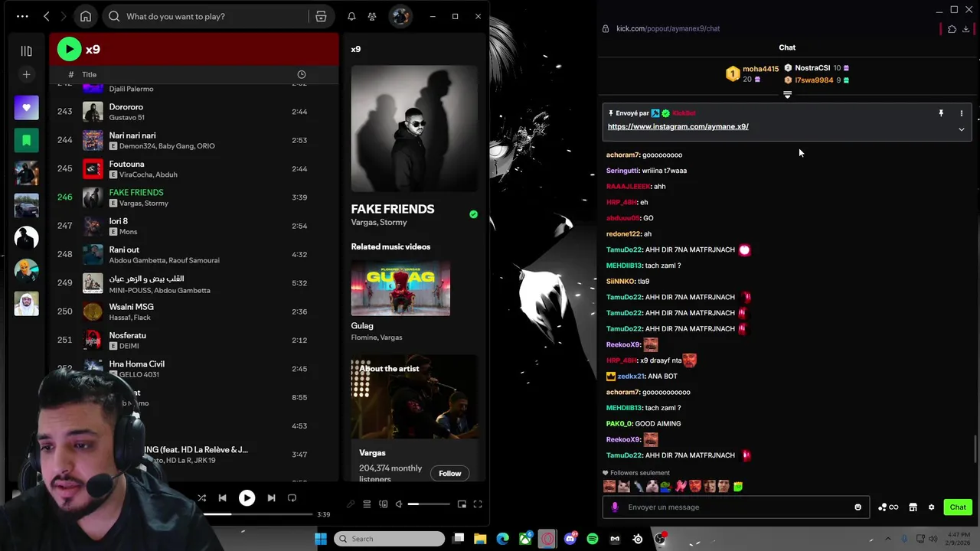The image size is (980, 551).
Task: Open Your Episodes green bookmark item
Action: click(x=26, y=140)
